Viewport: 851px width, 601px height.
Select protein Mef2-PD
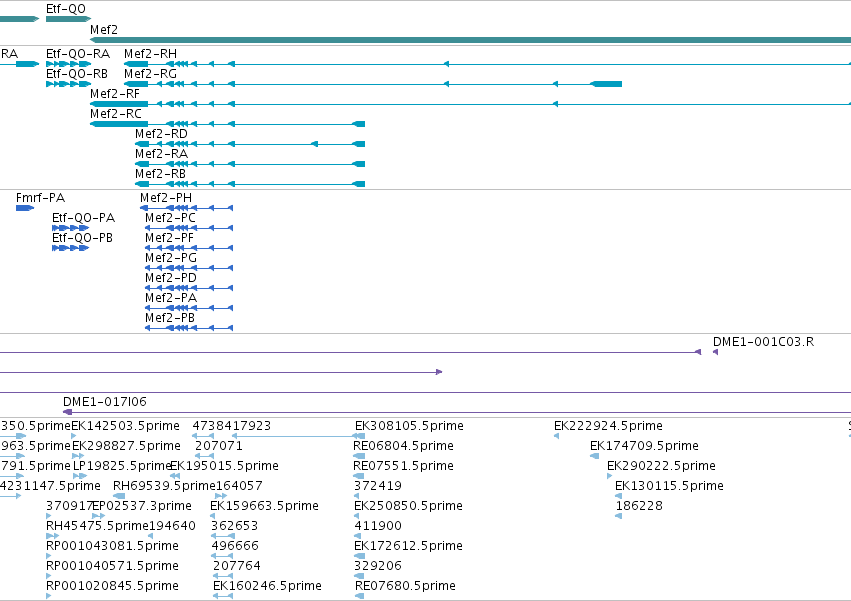pyautogui.click(x=189, y=288)
